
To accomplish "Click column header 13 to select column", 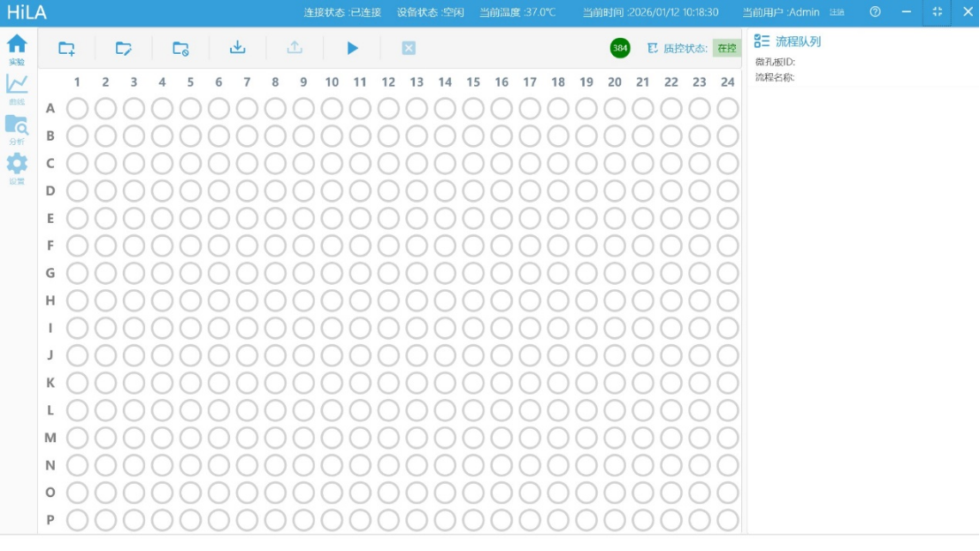I will (x=417, y=82).
